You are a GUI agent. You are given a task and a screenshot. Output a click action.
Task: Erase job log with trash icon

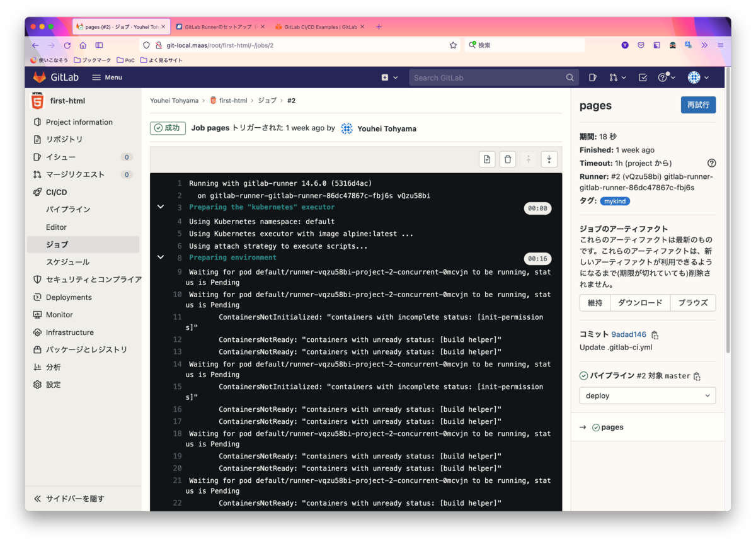pos(508,159)
